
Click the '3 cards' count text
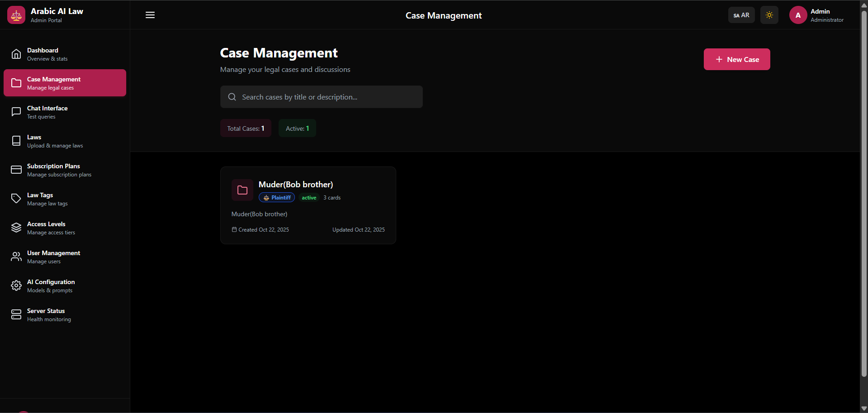332,198
